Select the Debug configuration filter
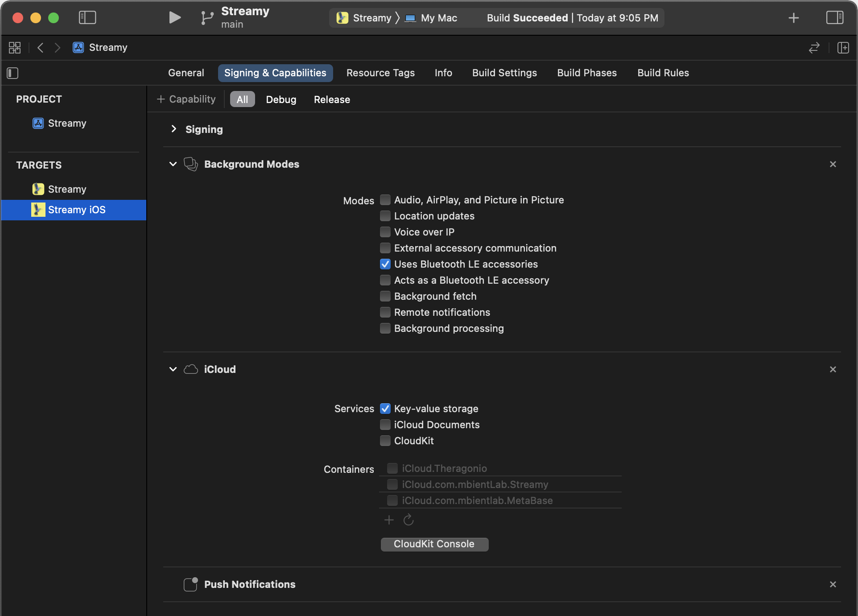This screenshot has width=858, height=616. [280, 99]
